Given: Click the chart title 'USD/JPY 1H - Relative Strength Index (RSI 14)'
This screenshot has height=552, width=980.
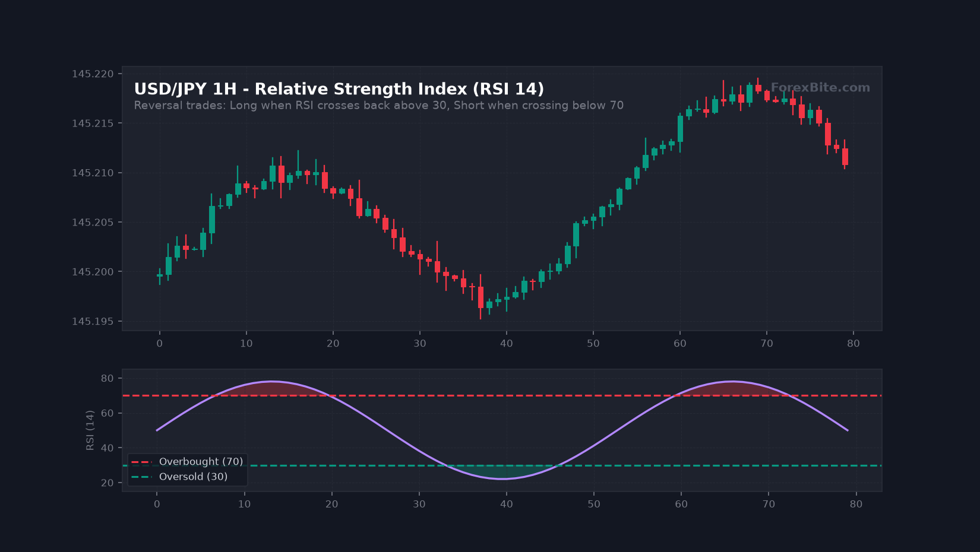Looking at the screenshot, I should 339,89.
